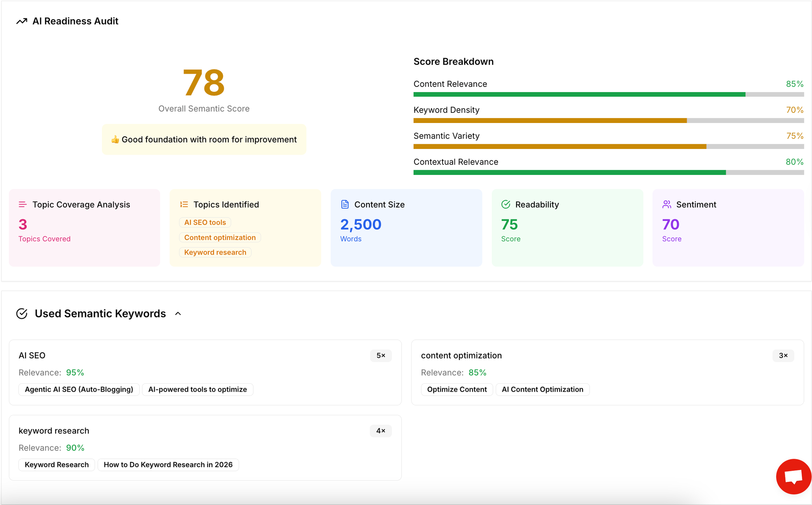Screen dimensions: 812x505
Task: Click the 5× count badge for AI SEO
Action: pyautogui.click(x=380, y=356)
